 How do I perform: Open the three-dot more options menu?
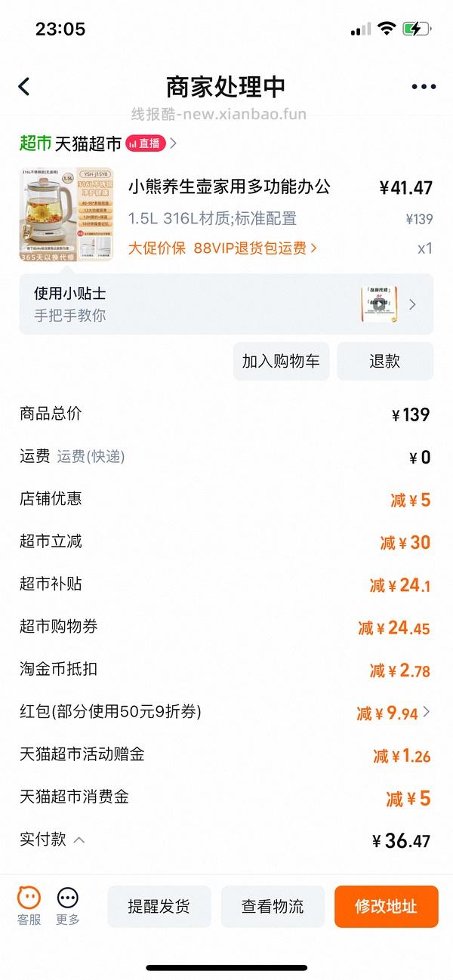pyautogui.click(x=422, y=87)
